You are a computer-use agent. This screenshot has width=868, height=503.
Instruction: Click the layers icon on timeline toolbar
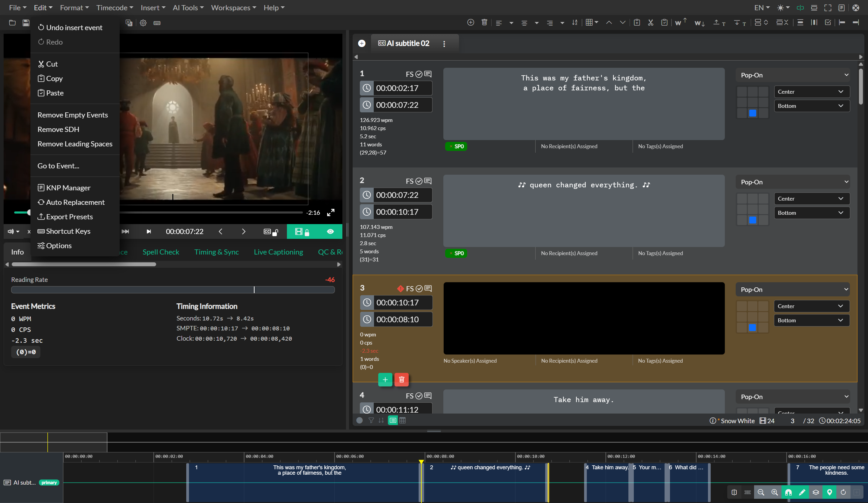coord(816,492)
